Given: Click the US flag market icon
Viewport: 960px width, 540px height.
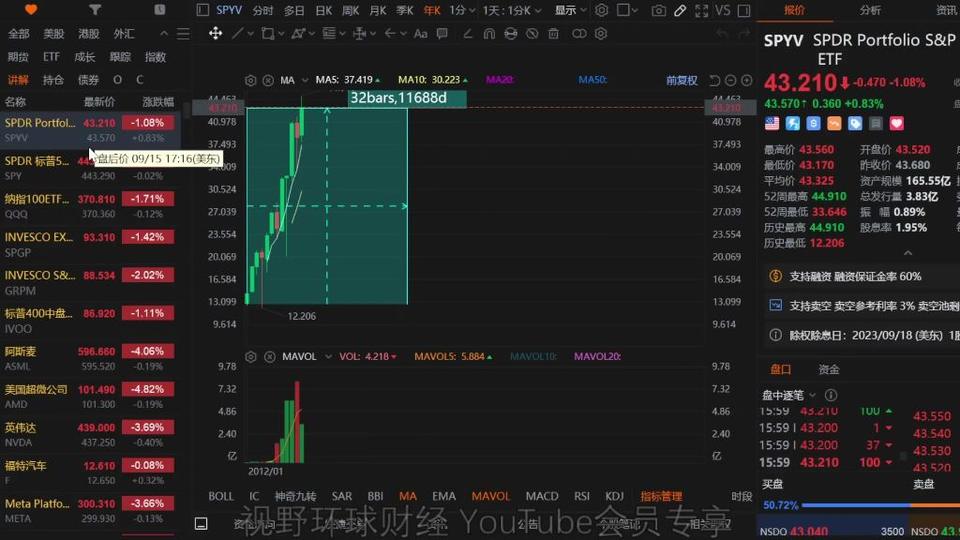Looking at the screenshot, I should [x=772, y=124].
